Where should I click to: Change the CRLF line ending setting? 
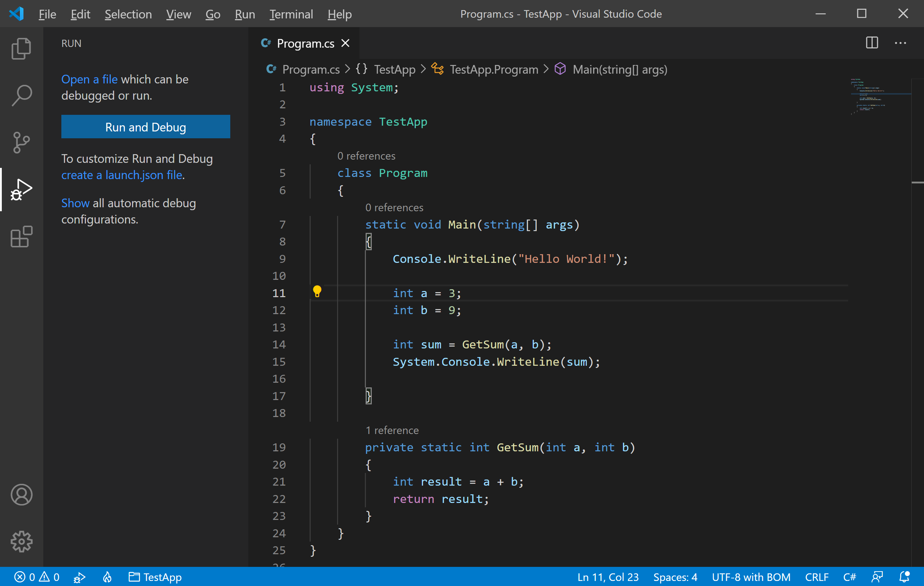(x=816, y=577)
